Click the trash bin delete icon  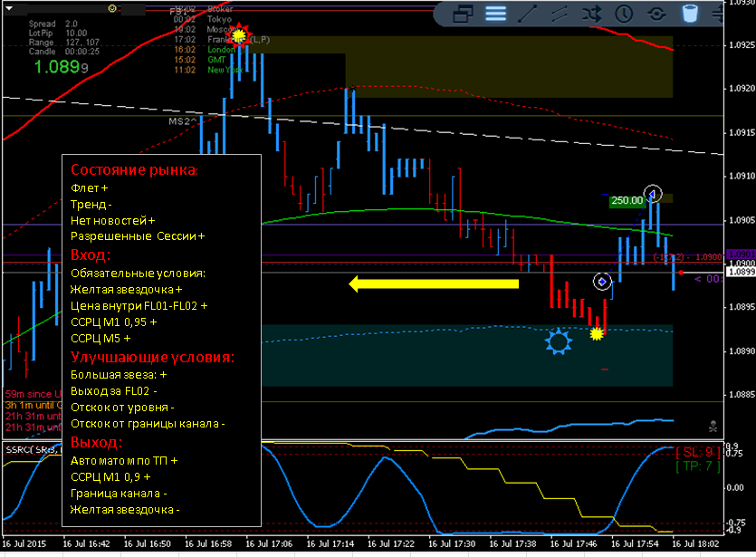[x=690, y=14]
